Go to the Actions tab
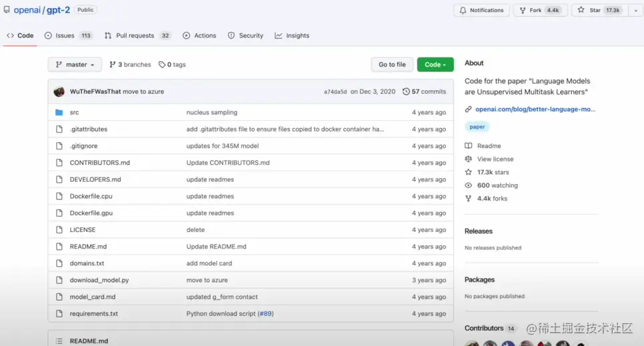Screen dimensions: 644x346 pyautogui.click(x=199, y=36)
